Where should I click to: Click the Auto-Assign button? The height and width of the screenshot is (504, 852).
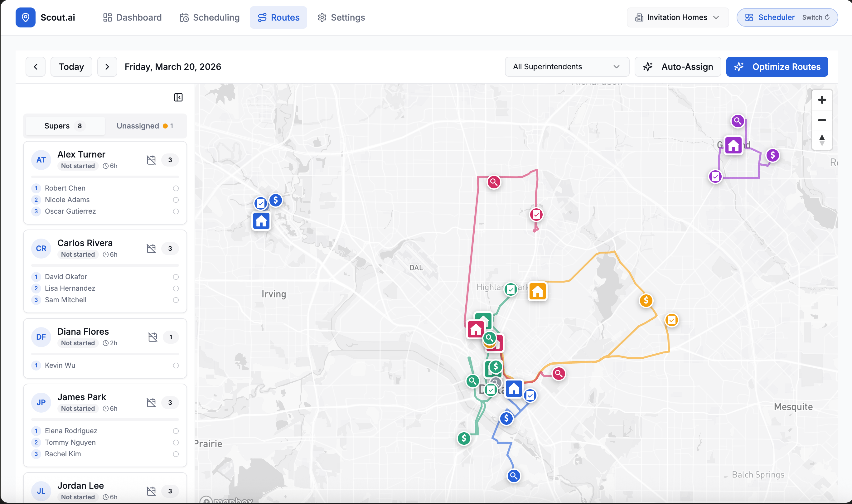pos(677,66)
